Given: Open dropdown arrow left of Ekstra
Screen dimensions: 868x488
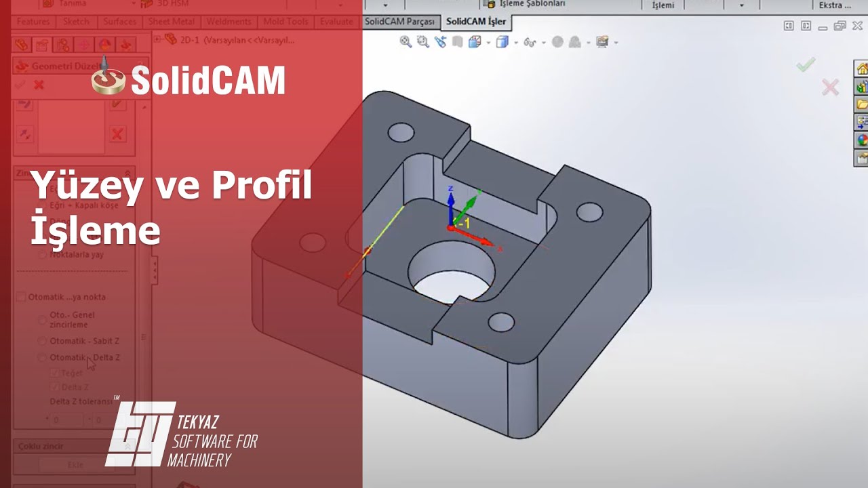Looking at the screenshot, I should click(741, 5).
